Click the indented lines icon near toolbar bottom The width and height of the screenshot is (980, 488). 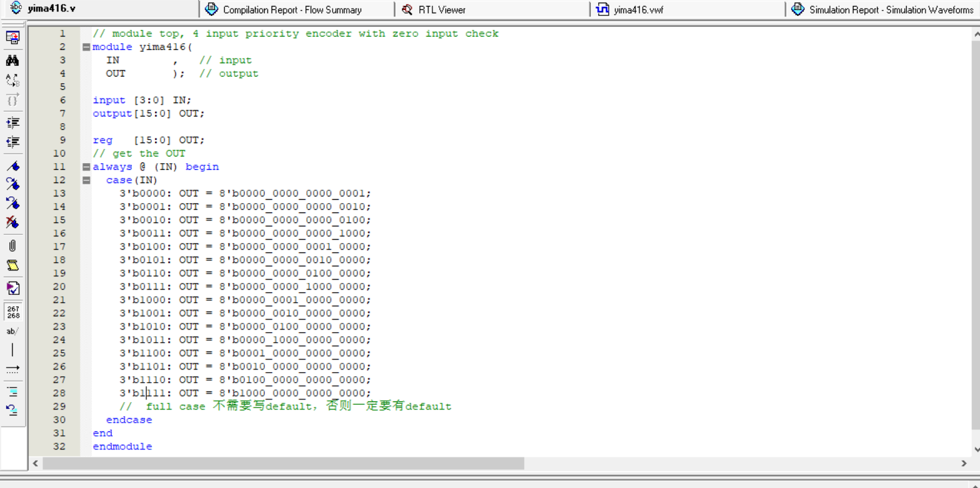[13, 391]
